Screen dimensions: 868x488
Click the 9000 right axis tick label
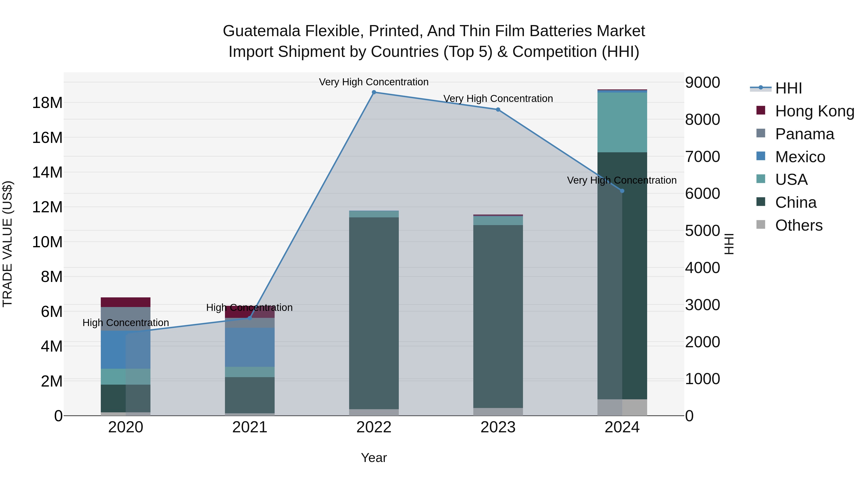pyautogui.click(x=703, y=82)
